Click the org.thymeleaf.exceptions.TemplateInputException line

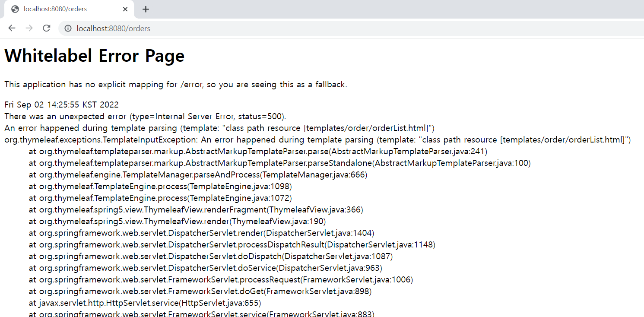(318, 140)
